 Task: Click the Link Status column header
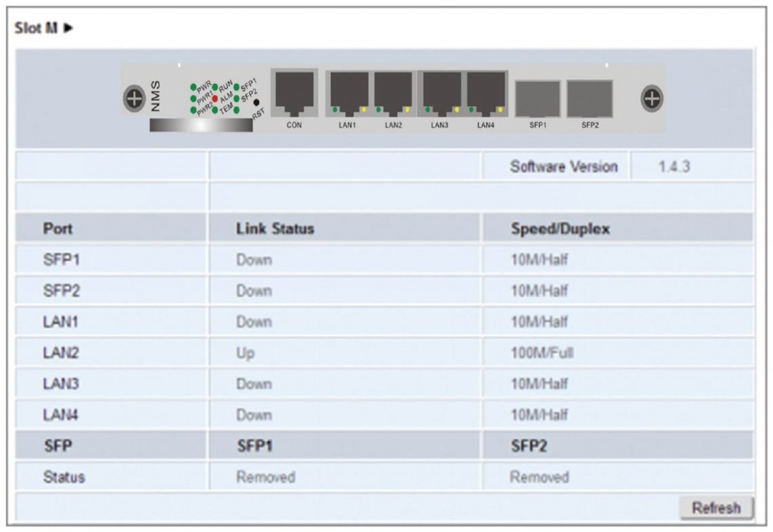click(x=275, y=229)
